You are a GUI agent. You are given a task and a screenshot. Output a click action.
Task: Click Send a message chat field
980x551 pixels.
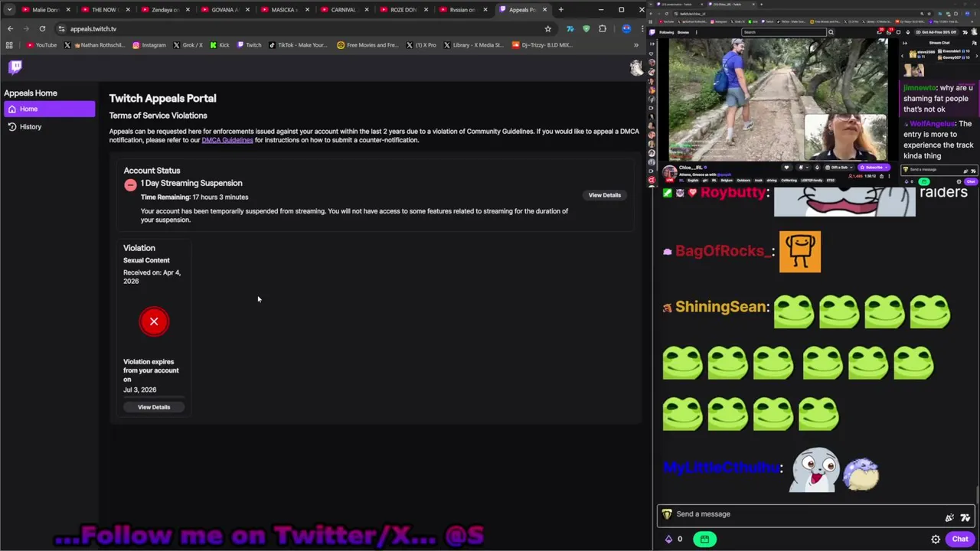click(x=816, y=514)
